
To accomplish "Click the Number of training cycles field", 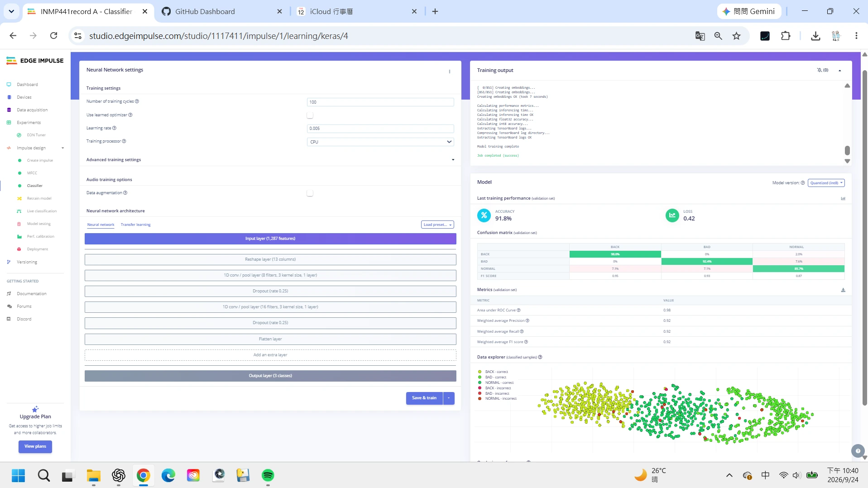I will click(x=380, y=102).
